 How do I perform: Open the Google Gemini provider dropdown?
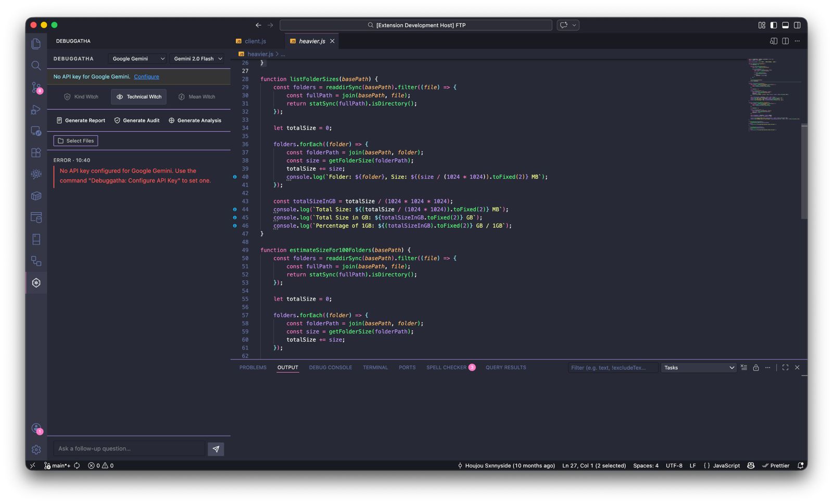[138, 59]
